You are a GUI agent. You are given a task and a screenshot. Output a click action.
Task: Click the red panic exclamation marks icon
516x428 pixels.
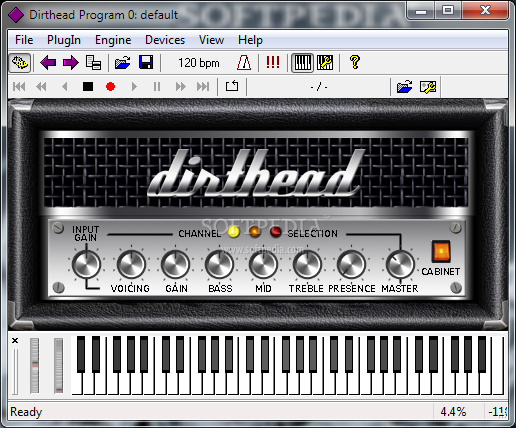(273, 62)
